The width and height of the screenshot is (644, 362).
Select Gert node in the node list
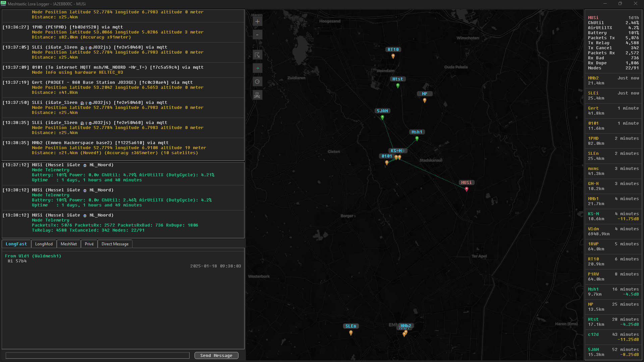tap(613, 111)
